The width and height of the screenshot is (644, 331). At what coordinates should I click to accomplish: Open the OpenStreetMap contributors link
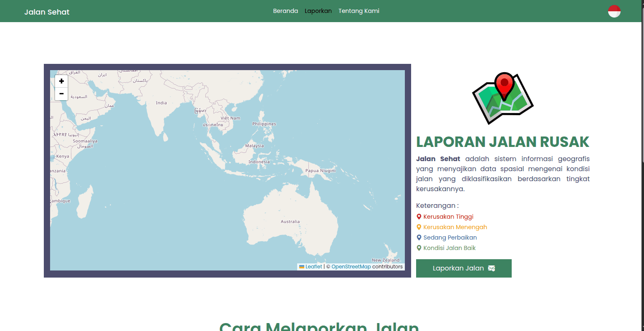[351, 266]
